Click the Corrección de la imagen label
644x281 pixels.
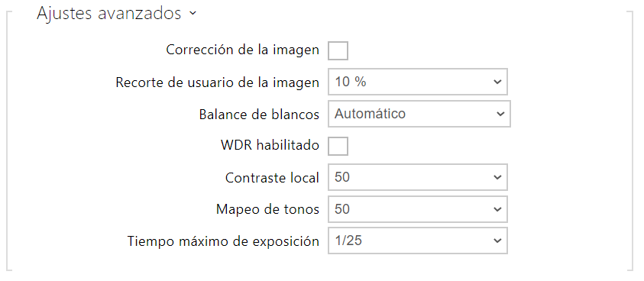pos(242,50)
